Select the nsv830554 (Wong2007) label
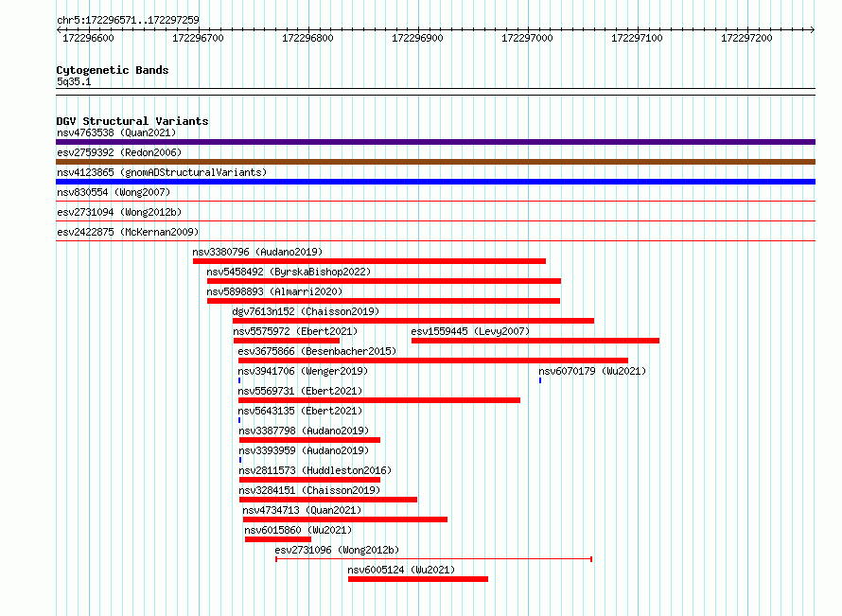Screen dimensions: 842x616 (x=114, y=192)
